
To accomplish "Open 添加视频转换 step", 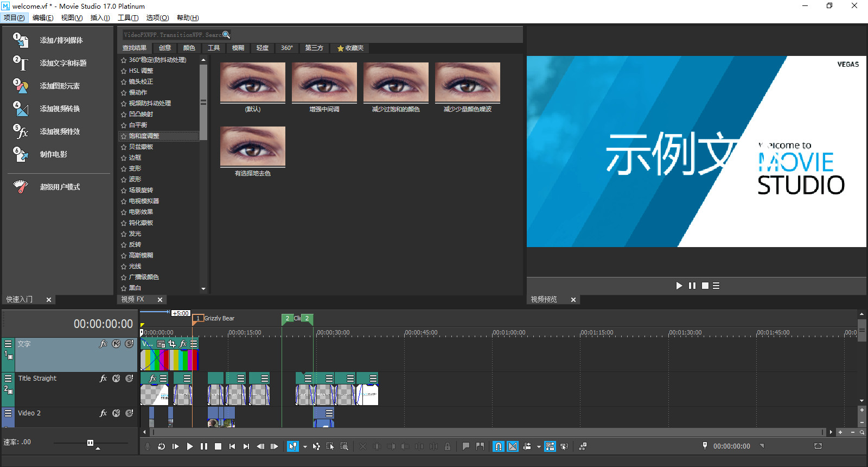I will [x=46, y=109].
